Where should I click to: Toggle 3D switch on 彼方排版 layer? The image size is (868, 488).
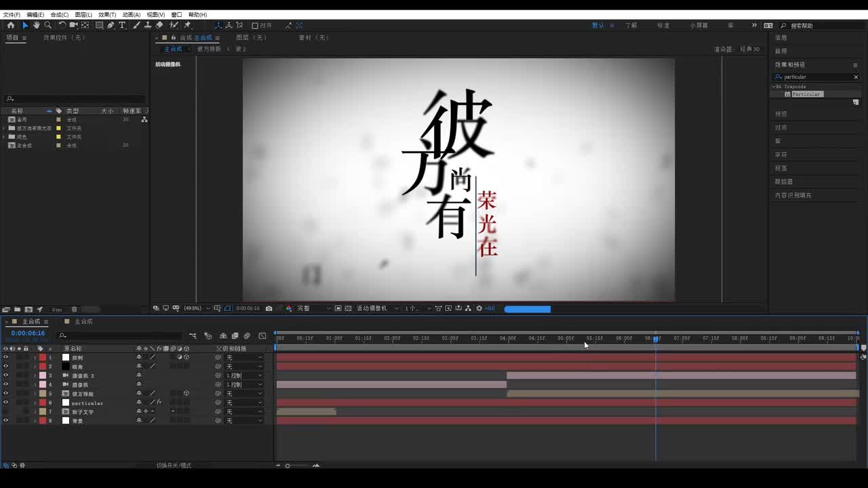(186, 393)
